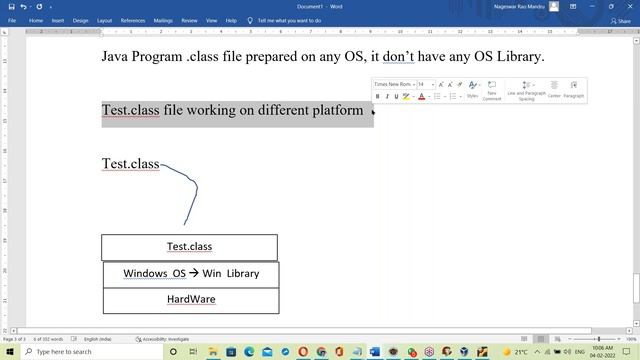Click the Undo arrow in title bar

(x=23, y=7)
